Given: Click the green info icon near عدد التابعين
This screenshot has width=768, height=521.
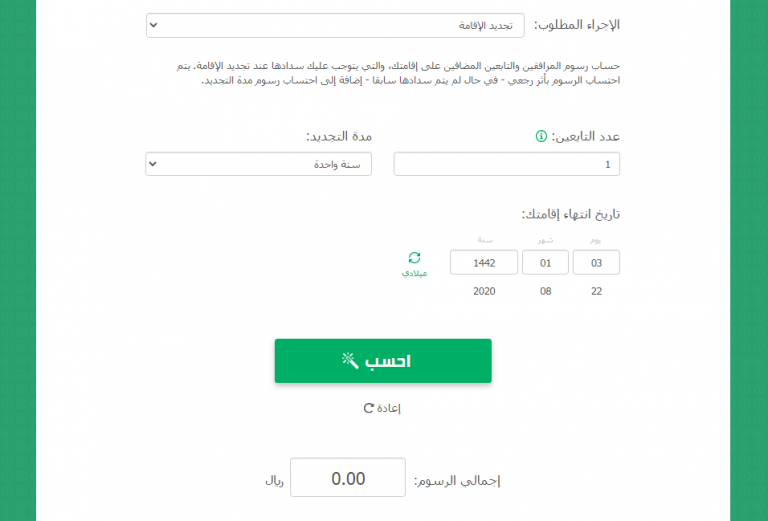Looking at the screenshot, I should (x=541, y=136).
